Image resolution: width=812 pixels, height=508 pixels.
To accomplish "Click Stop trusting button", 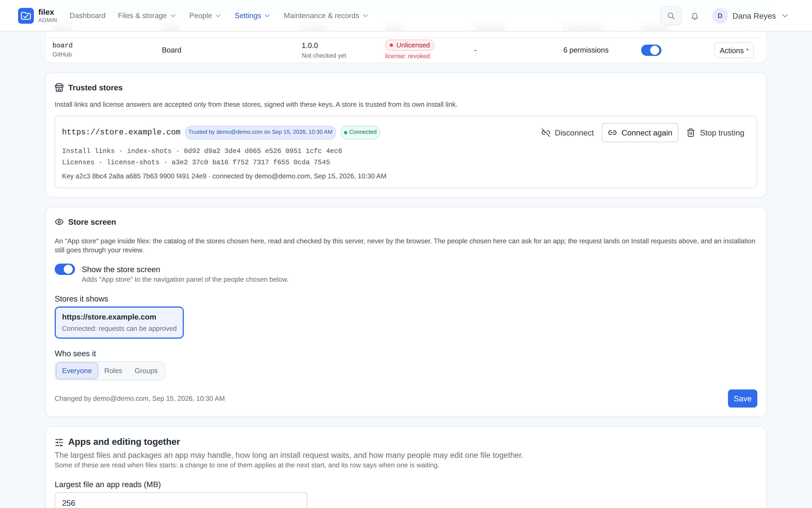I will (x=715, y=133).
